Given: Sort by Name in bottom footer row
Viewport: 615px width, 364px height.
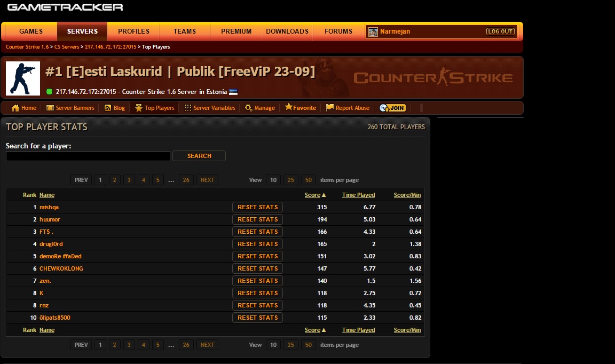Looking at the screenshot, I should click(47, 330).
